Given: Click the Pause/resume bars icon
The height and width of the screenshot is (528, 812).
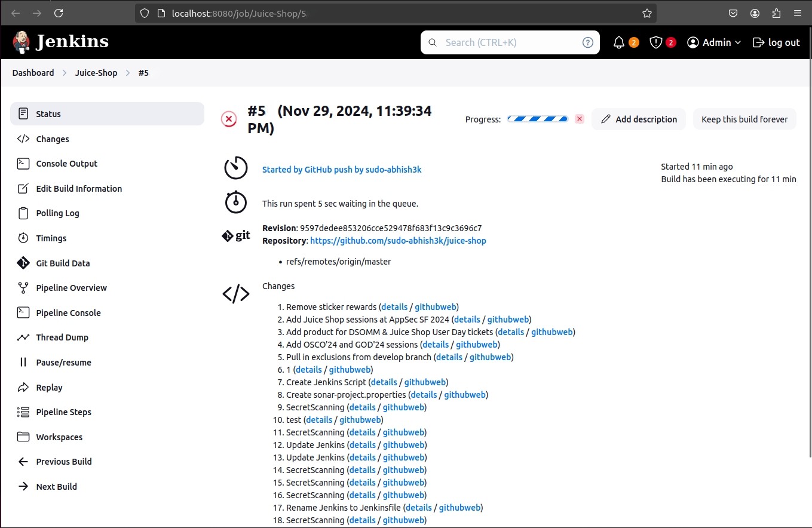Looking at the screenshot, I should pyautogui.click(x=23, y=362).
